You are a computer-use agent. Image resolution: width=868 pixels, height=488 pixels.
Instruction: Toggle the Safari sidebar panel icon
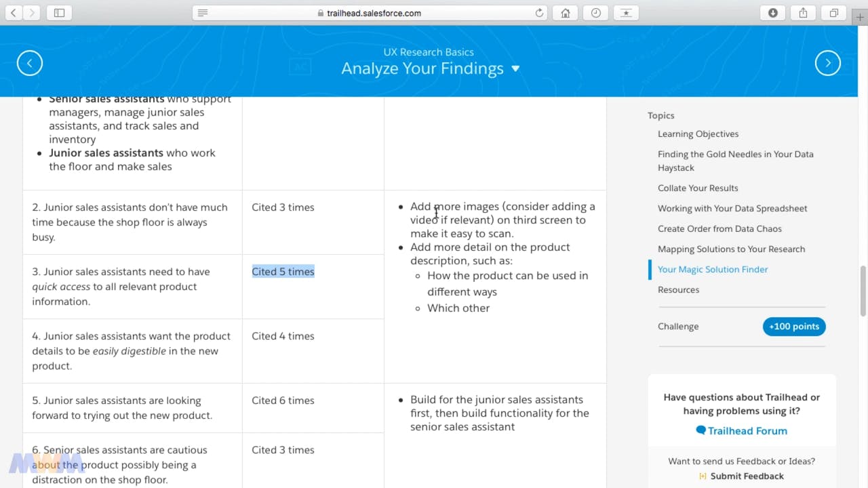59,13
